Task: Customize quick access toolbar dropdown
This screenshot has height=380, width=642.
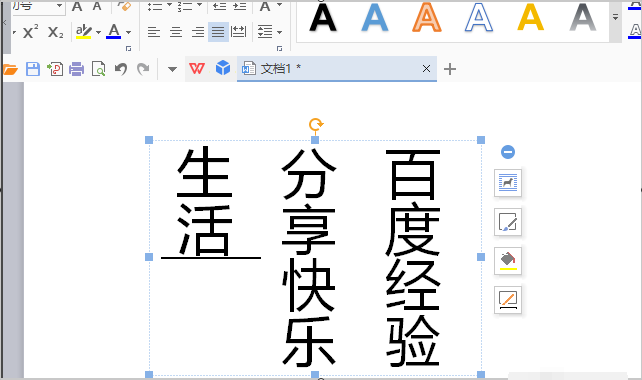Action: pos(172,69)
